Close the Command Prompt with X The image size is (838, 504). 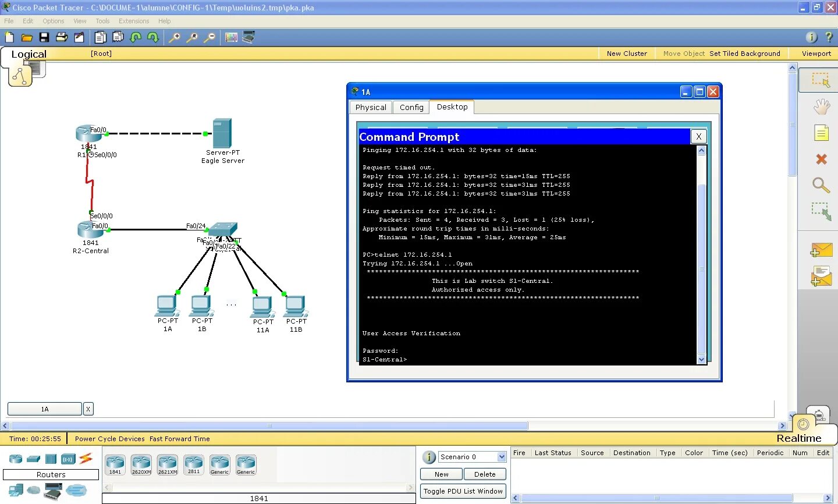click(698, 137)
